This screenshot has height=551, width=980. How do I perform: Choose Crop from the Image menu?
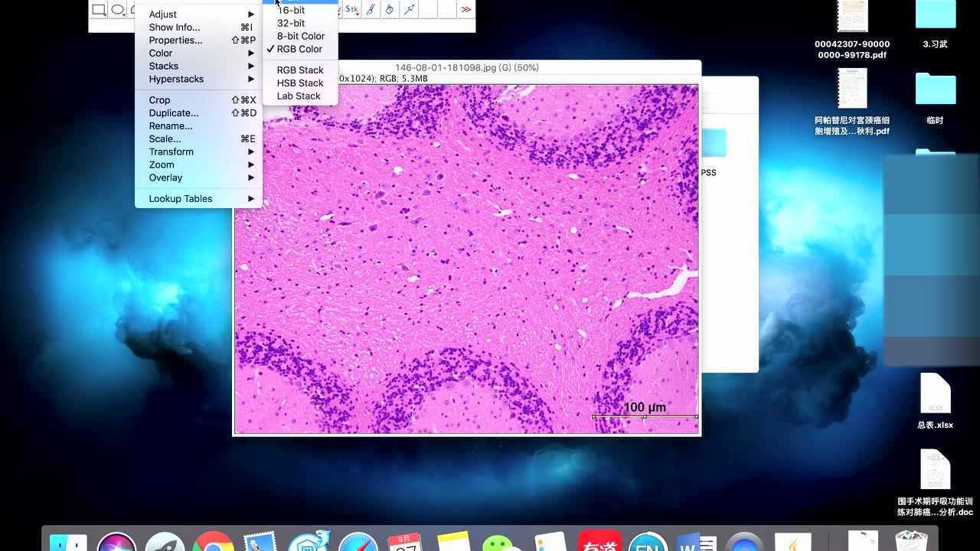(x=159, y=99)
